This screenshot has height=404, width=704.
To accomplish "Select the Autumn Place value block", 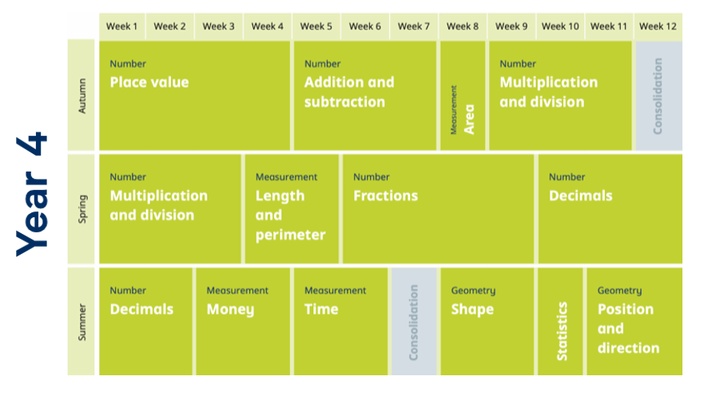I will coord(194,96).
